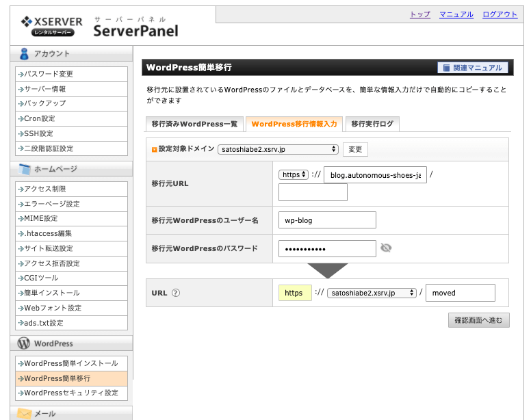The width and height of the screenshot is (531, 420).
Task: Open the 設定対象ドメイン domain dropdown
Action: (x=279, y=149)
